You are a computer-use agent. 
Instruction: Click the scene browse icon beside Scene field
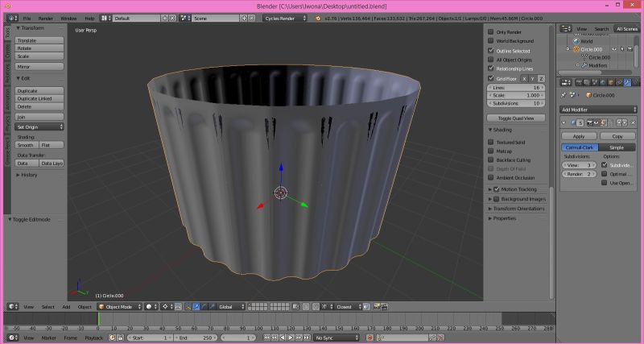pyautogui.click(x=185, y=18)
